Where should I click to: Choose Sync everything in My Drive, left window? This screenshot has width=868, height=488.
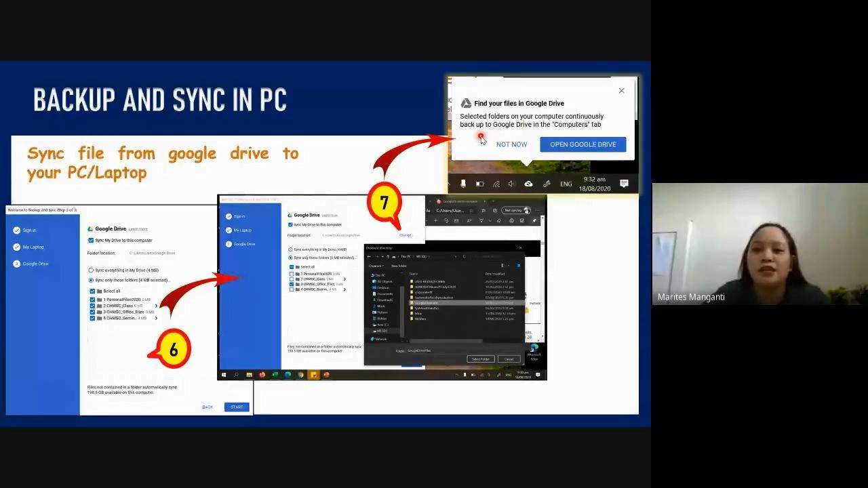91,270
